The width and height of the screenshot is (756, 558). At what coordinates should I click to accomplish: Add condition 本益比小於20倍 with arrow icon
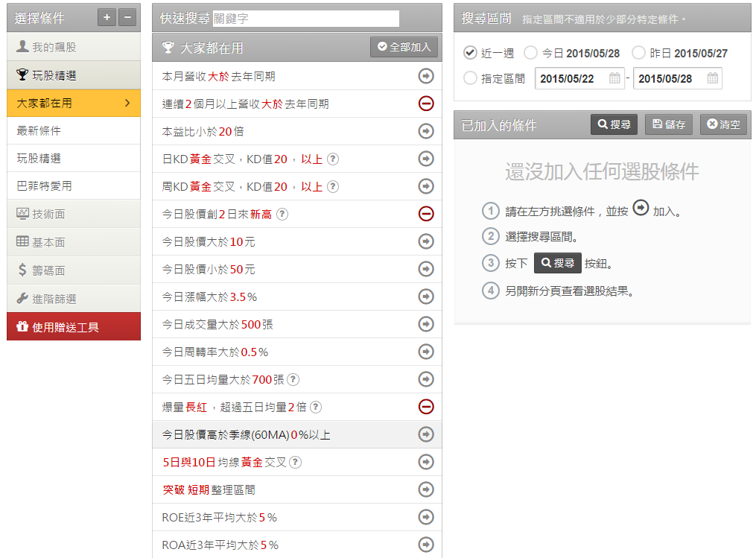pyautogui.click(x=426, y=131)
